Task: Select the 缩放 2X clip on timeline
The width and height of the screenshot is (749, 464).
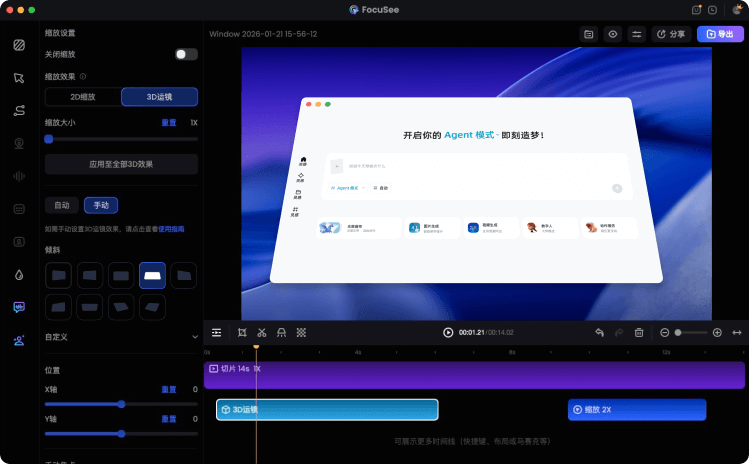Action: [637, 410]
